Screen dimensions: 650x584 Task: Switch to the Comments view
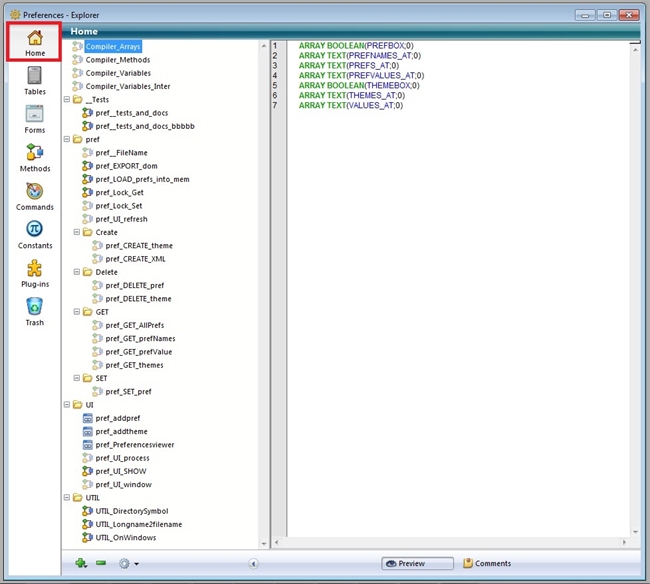(x=487, y=563)
